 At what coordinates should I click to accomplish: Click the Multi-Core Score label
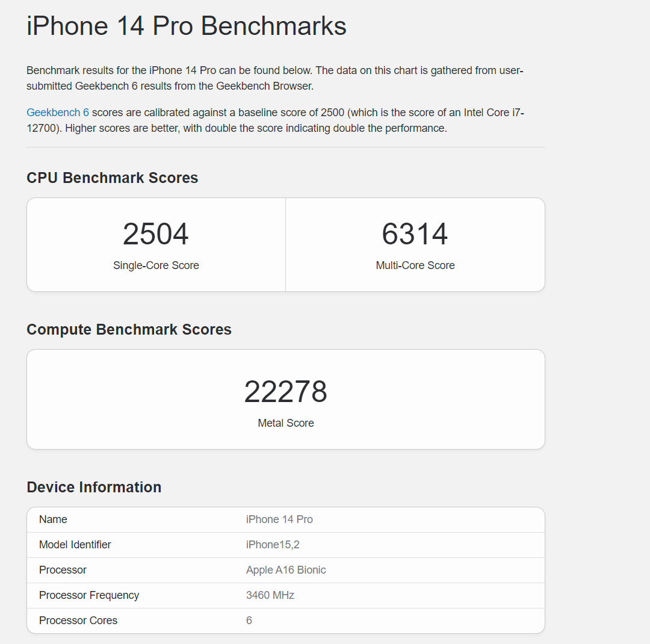pyautogui.click(x=415, y=265)
